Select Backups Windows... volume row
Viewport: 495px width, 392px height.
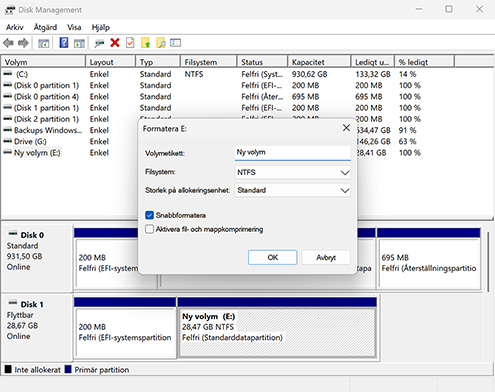click(70, 130)
